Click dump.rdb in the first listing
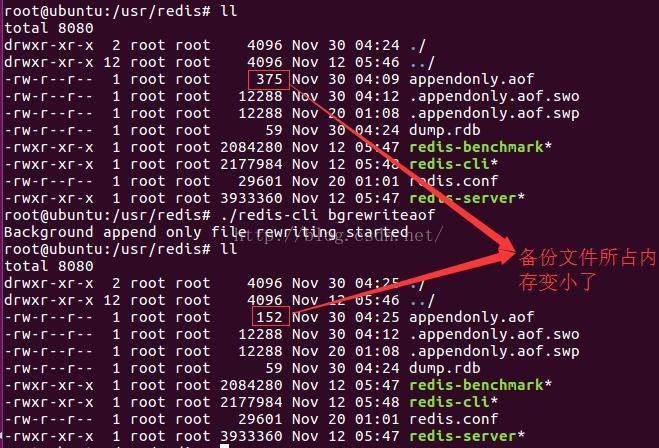This screenshot has height=448, width=659. pos(445,130)
